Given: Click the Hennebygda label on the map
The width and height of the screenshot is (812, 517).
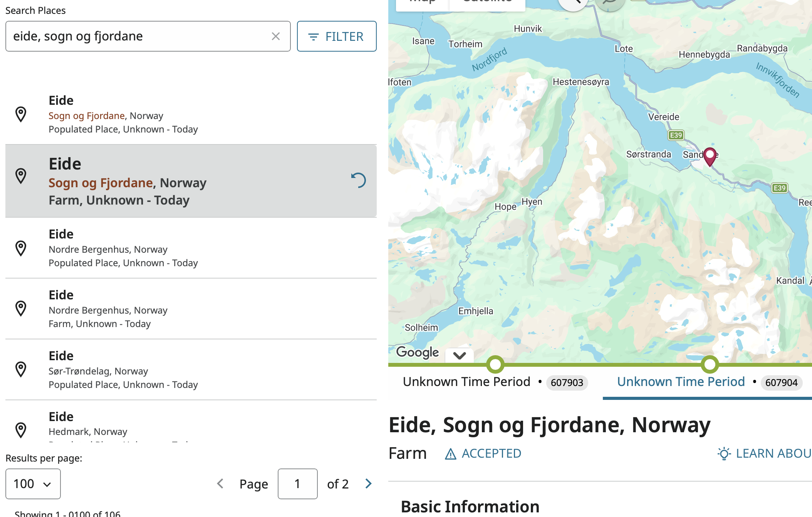Looking at the screenshot, I should (x=704, y=54).
